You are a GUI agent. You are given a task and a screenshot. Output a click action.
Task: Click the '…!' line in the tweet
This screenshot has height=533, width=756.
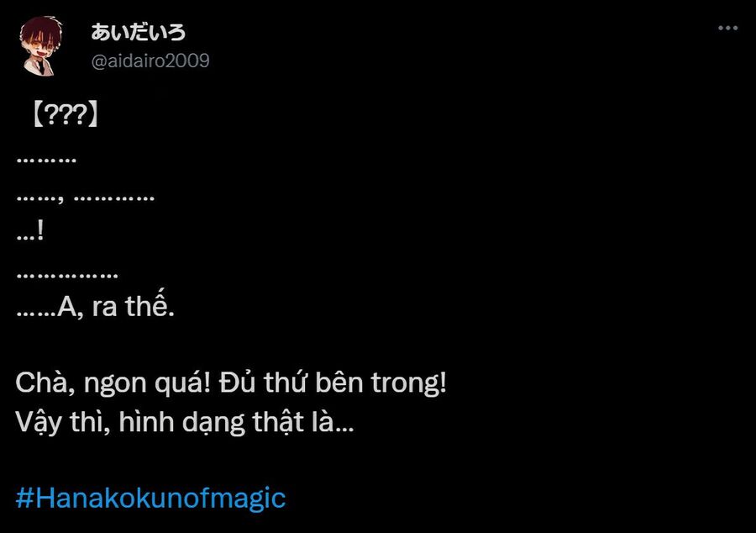[30, 230]
